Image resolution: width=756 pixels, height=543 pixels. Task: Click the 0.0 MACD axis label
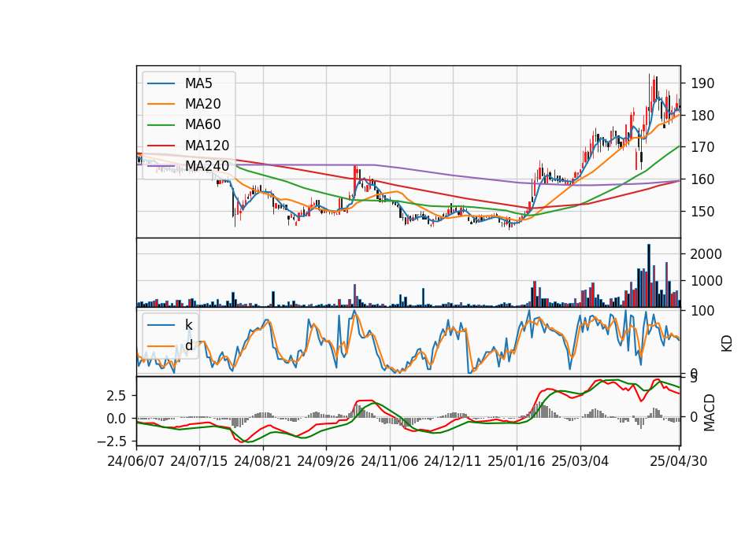tap(116, 418)
